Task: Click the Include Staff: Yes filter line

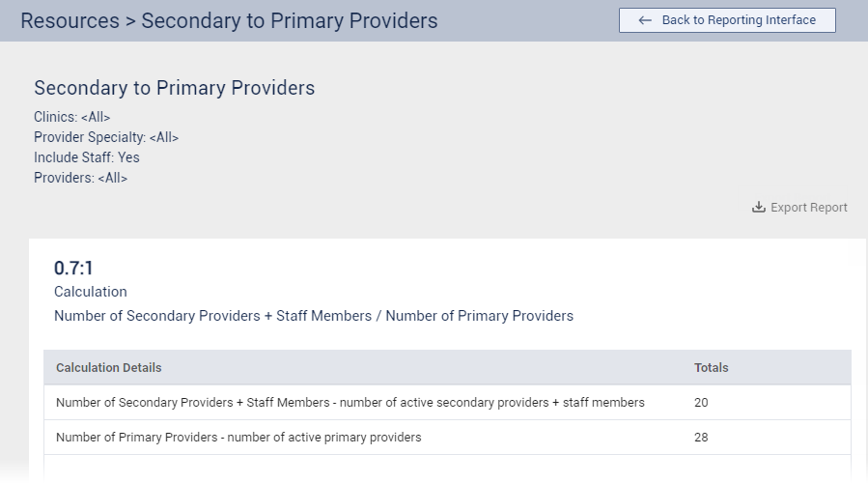Action: point(87,157)
